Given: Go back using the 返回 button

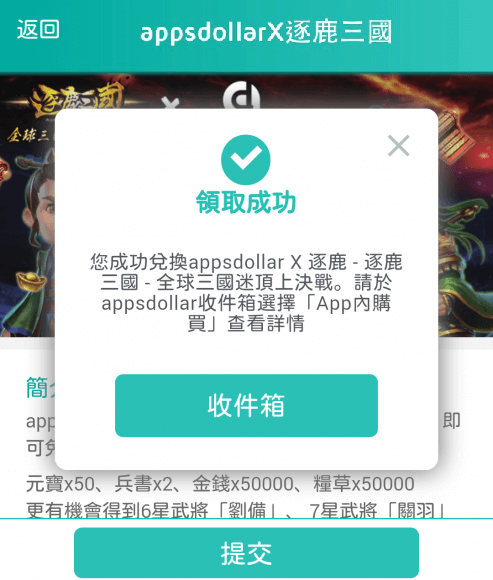Looking at the screenshot, I should click(x=38, y=30).
